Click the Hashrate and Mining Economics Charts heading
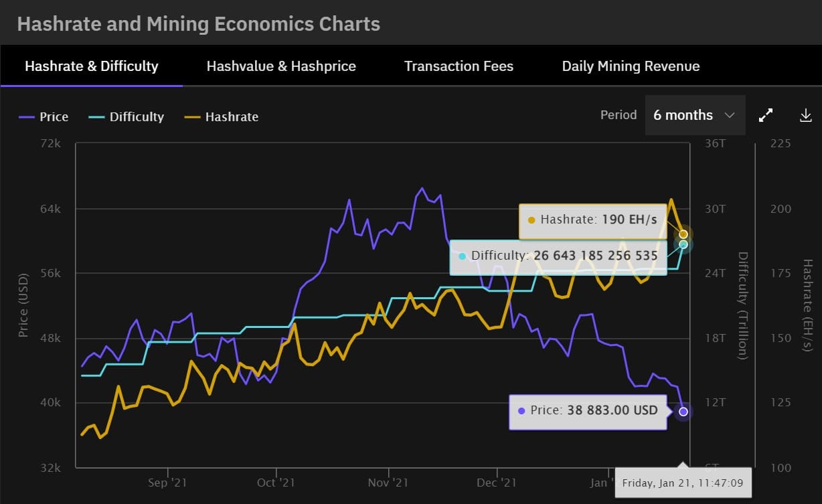The width and height of the screenshot is (822, 504). (198, 24)
